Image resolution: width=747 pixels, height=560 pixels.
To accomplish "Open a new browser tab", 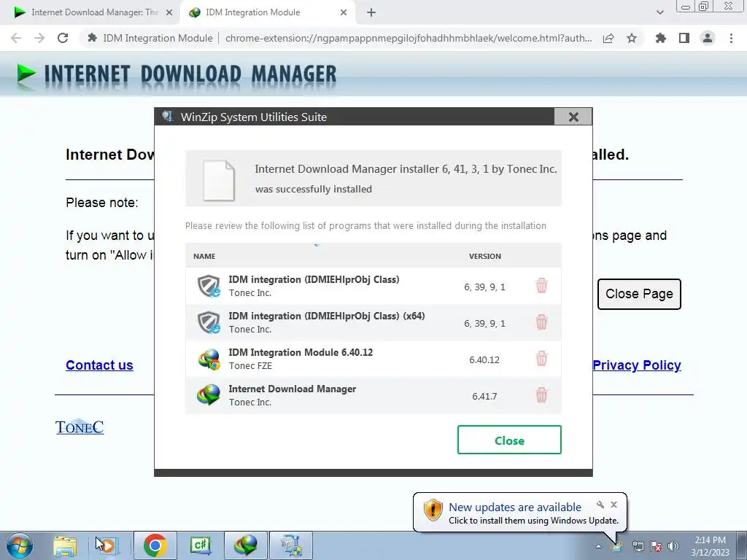I will pos(371,13).
